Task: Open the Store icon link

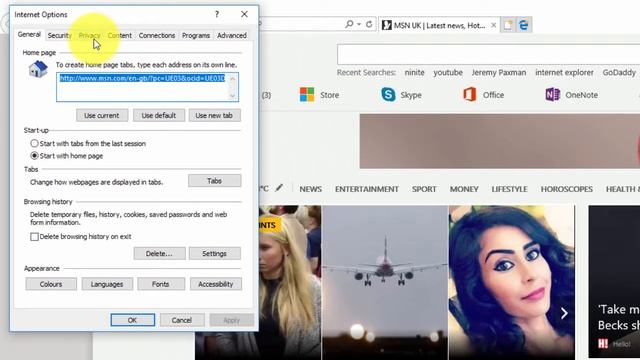Action: point(307,95)
